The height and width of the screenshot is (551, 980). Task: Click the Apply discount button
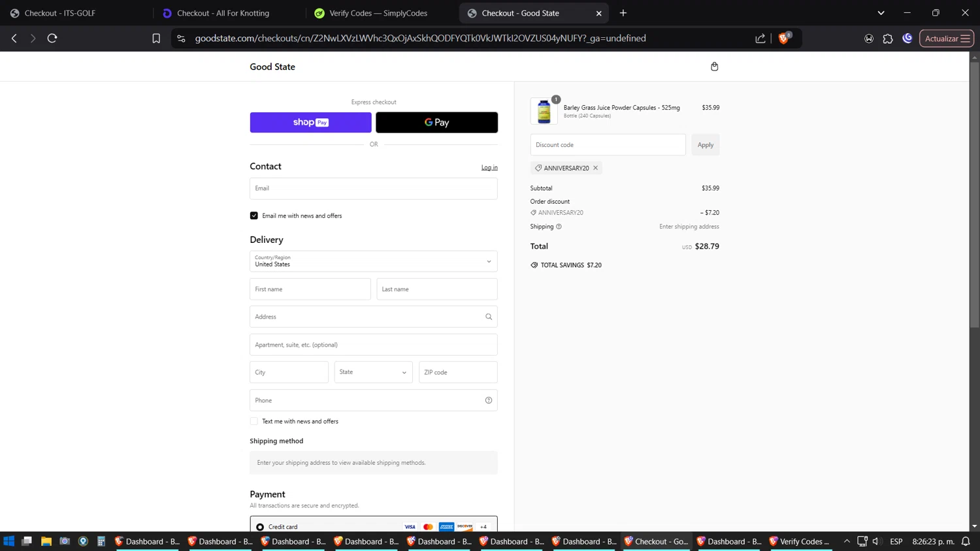[706, 145]
